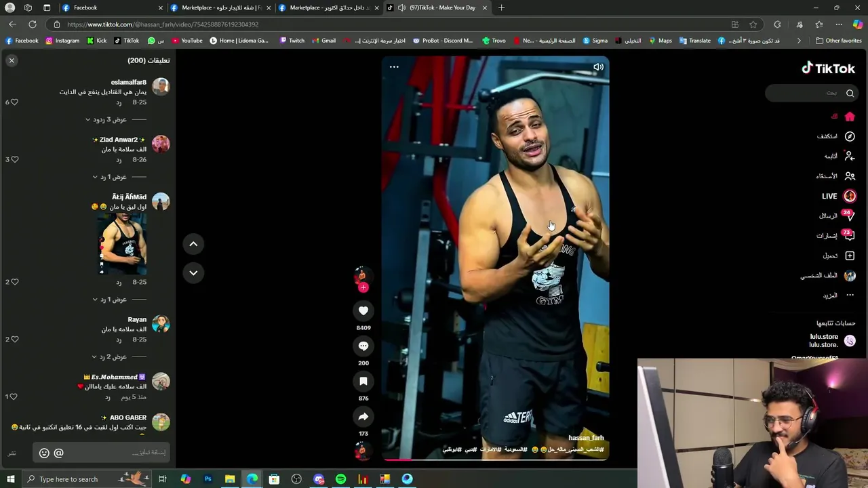Open the For You home icon
Screen dimensions: 868x488
coord(850,117)
